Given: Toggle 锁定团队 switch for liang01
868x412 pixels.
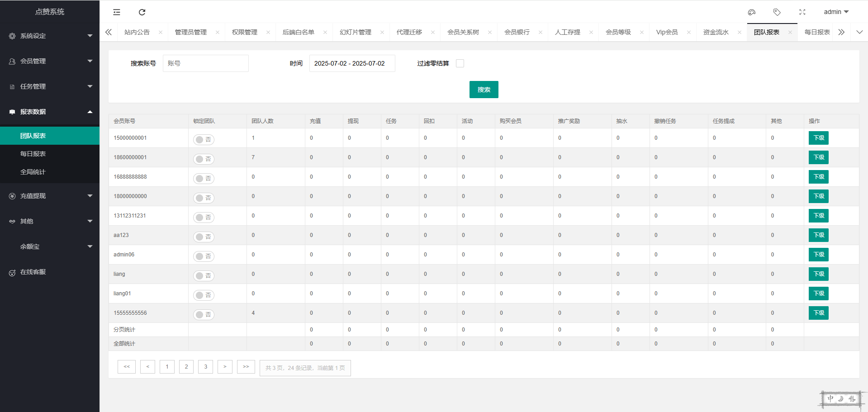Looking at the screenshot, I should click(x=204, y=295).
